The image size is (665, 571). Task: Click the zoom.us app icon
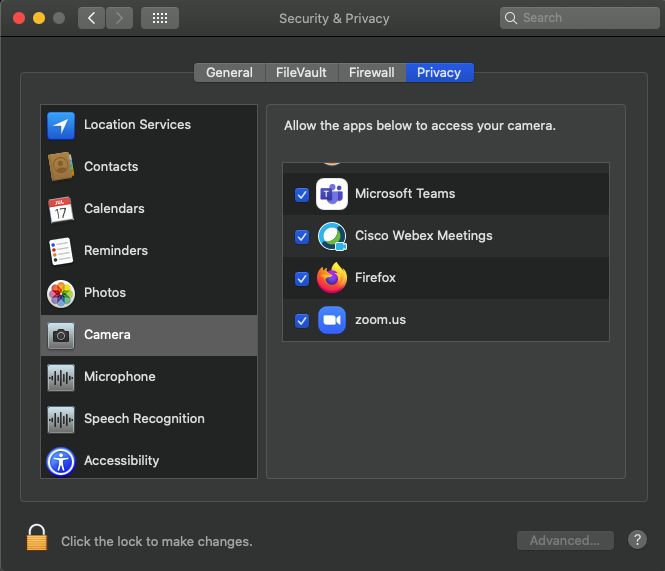pos(332,320)
